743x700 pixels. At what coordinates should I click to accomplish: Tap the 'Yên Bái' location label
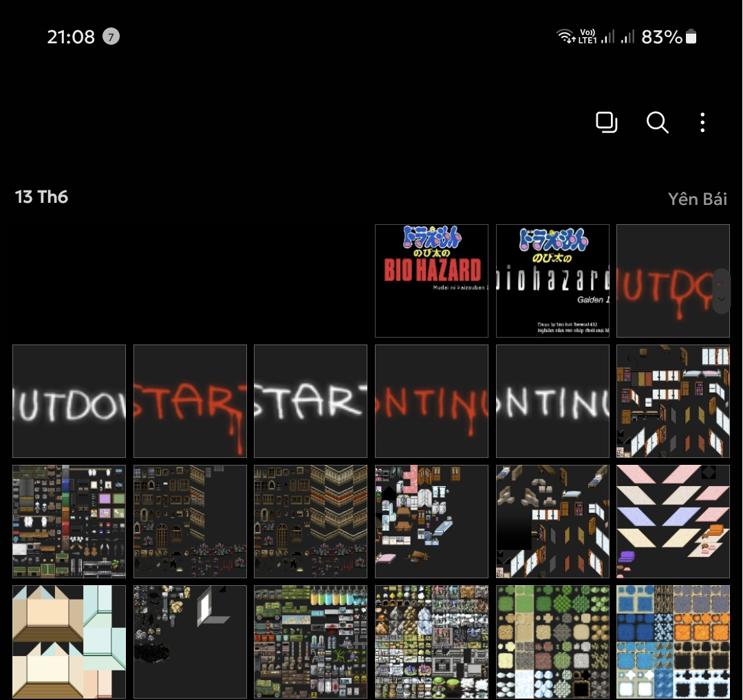pyautogui.click(x=697, y=199)
